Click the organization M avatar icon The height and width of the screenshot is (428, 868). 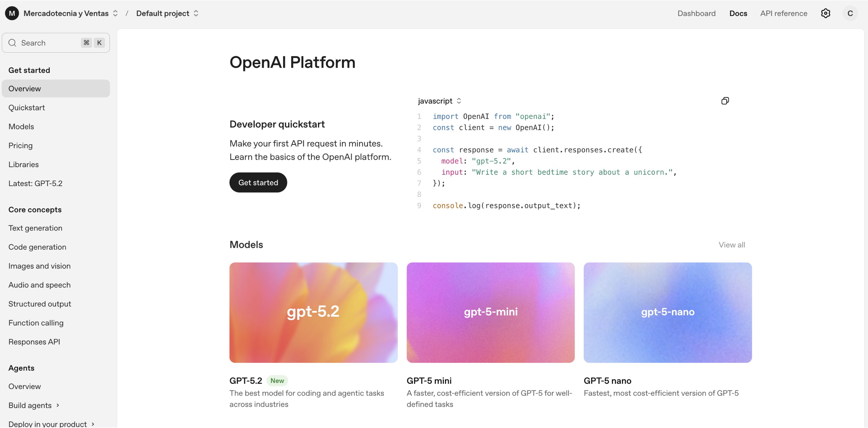(12, 13)
